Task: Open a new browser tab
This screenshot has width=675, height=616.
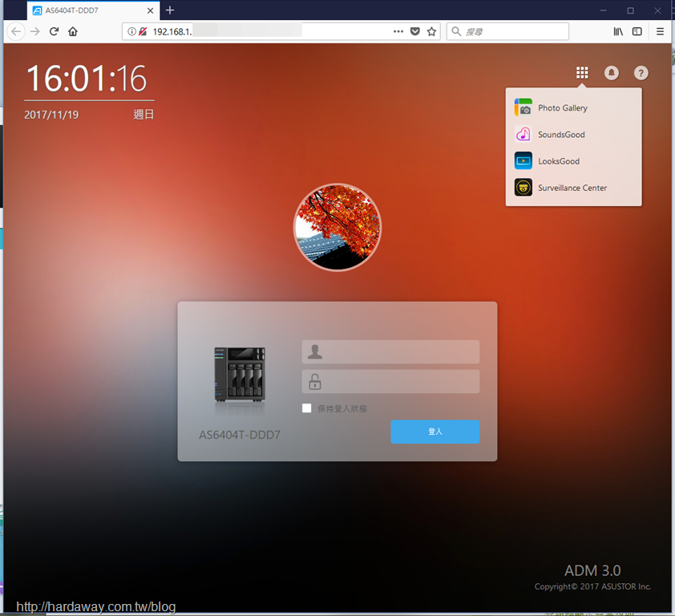Action: pyautogui.click(x=170, y=10)
